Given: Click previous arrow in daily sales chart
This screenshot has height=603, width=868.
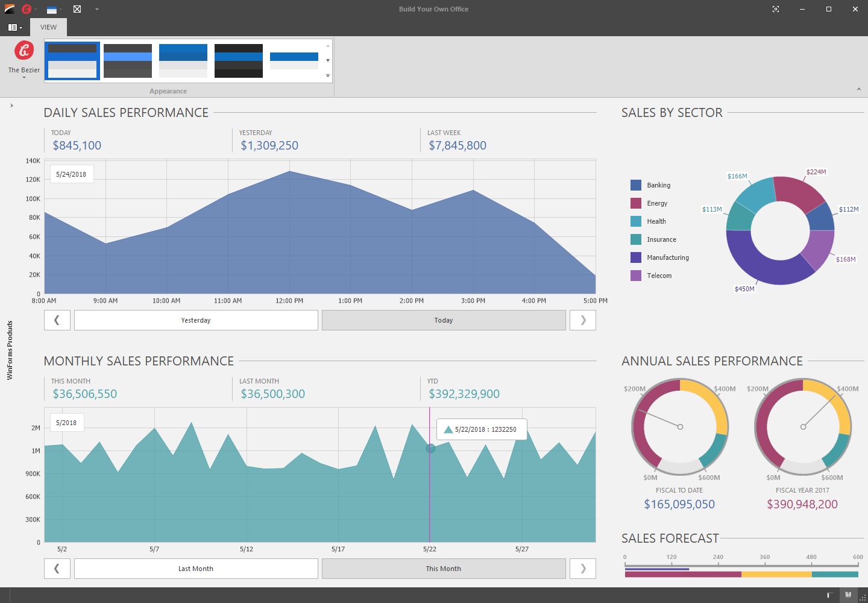Looking at the screenshot, I should [57, 320].
